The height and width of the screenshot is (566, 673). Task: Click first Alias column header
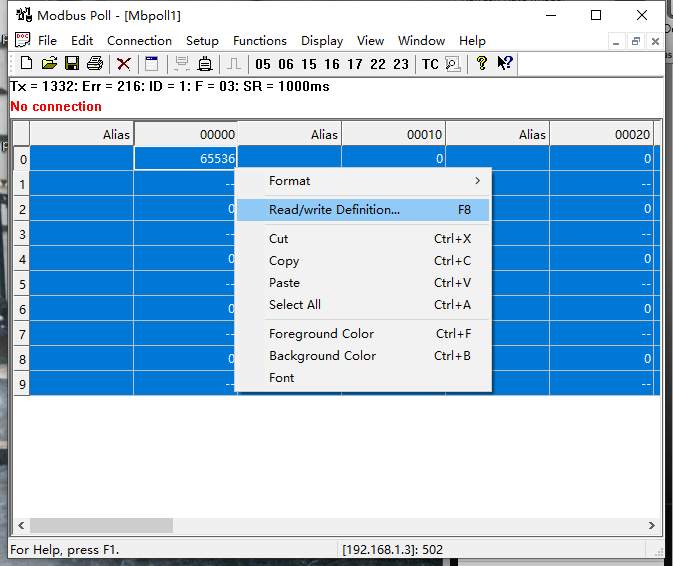point(82,134)
